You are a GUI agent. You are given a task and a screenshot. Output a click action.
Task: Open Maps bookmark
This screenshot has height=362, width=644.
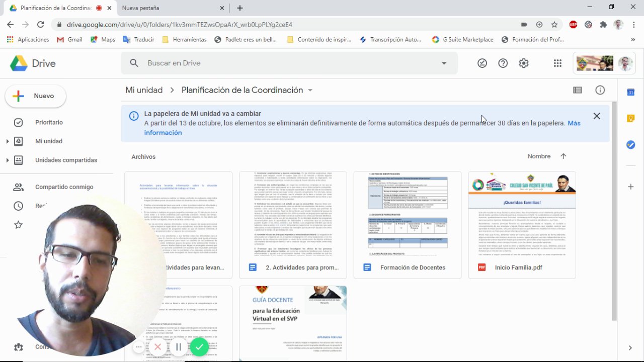coord(103,39)
